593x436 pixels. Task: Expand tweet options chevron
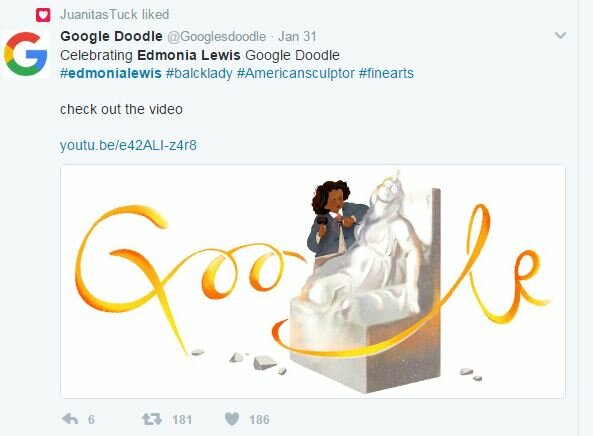(560, 36)
